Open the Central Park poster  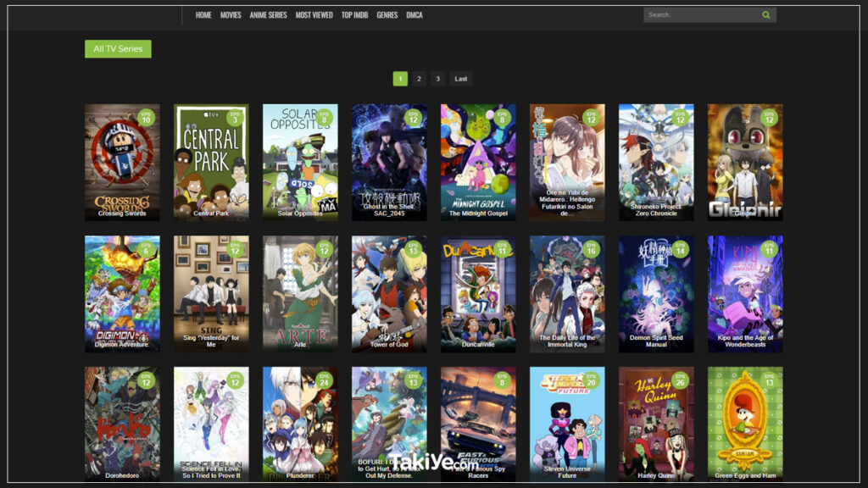pyautogui.click(x=211, y=162)
